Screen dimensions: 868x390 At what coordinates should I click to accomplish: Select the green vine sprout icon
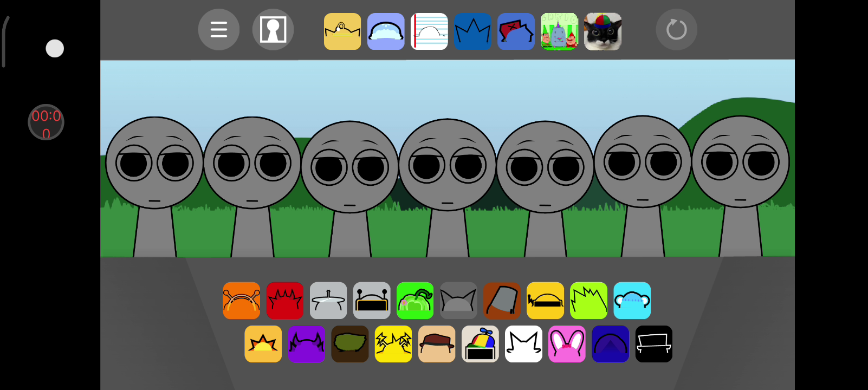(415, 301)
